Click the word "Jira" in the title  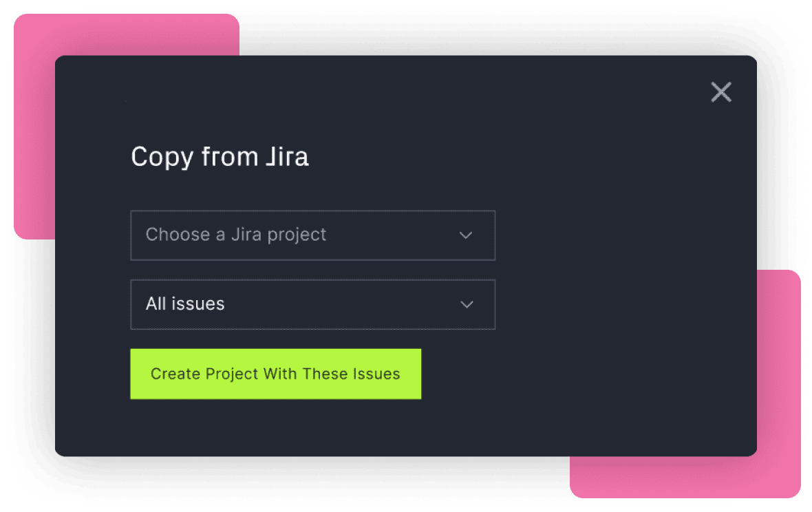[x=288, y=157]
